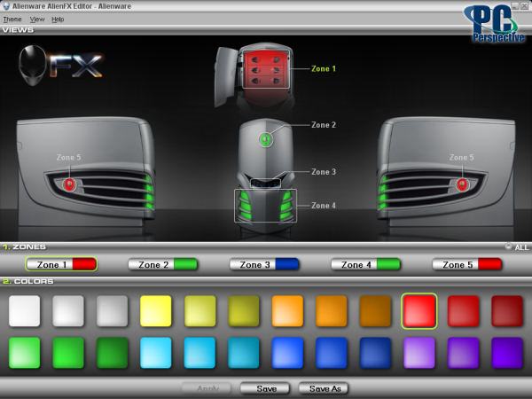Click the Save button
The height and width of the screenshot is (399, 532).
tap(265, 388)
